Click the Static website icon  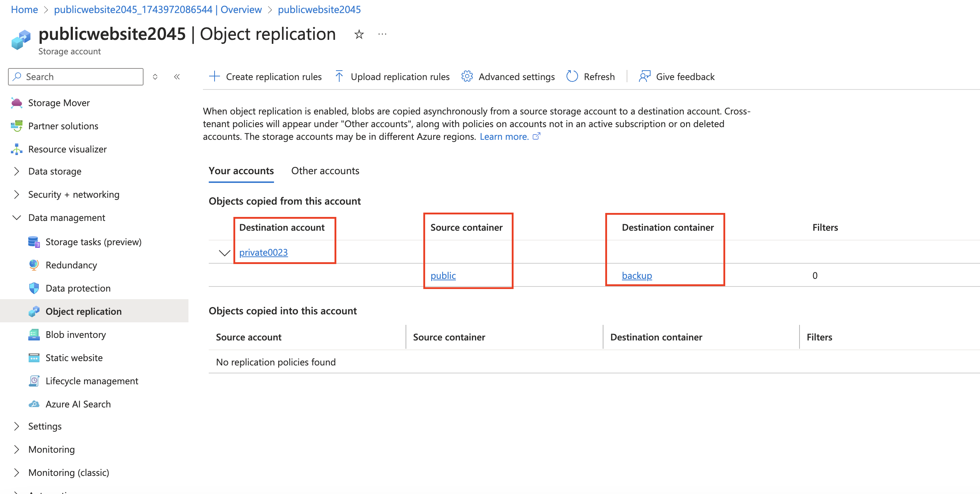tap(34, 358)
